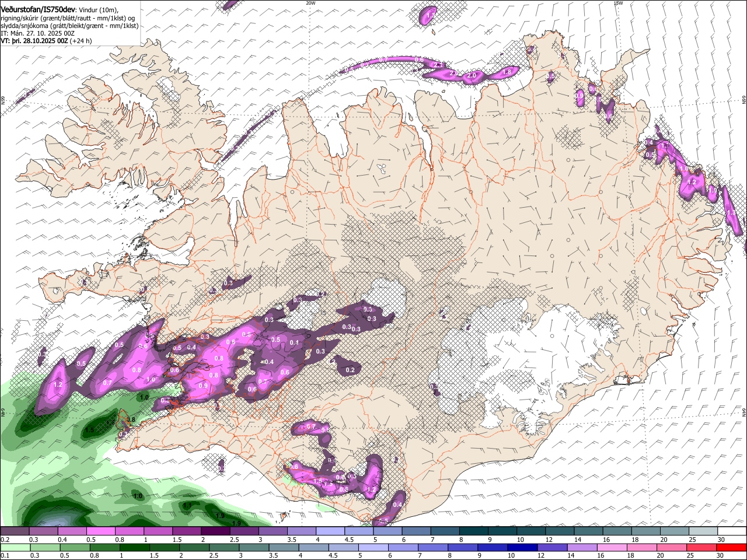Select upper legend swatch between 12 and 14

click(558, 531)
